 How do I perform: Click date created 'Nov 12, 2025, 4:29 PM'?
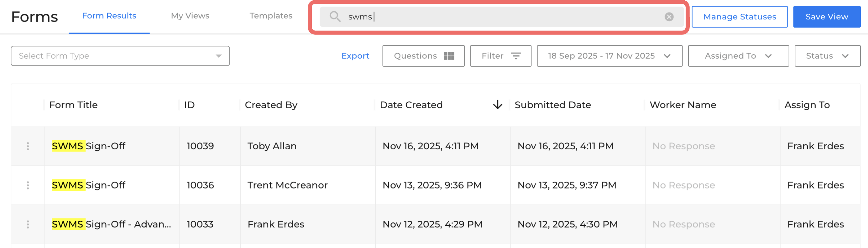tap(432, 224)
